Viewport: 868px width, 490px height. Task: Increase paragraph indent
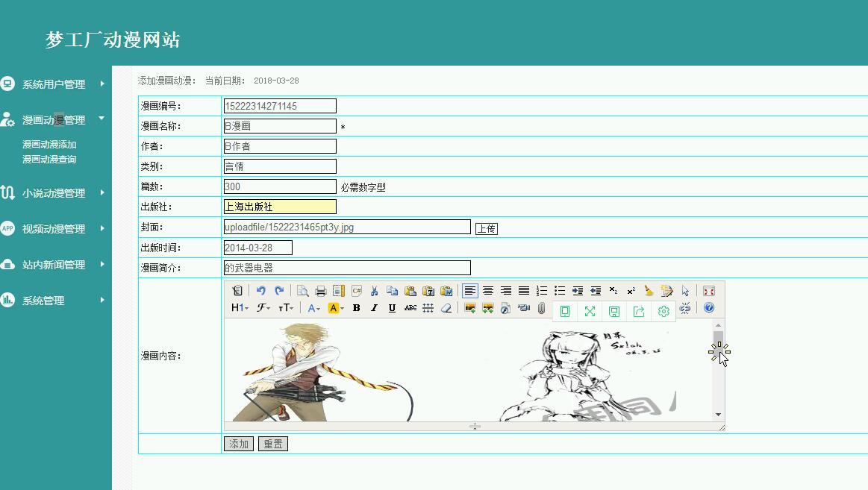pos(578,290)
